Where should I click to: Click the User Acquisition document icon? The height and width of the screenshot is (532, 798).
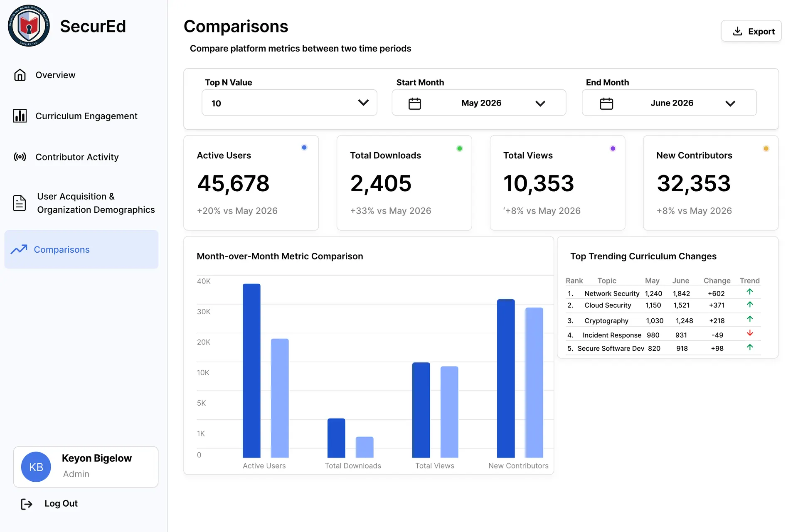coord(20,203)
